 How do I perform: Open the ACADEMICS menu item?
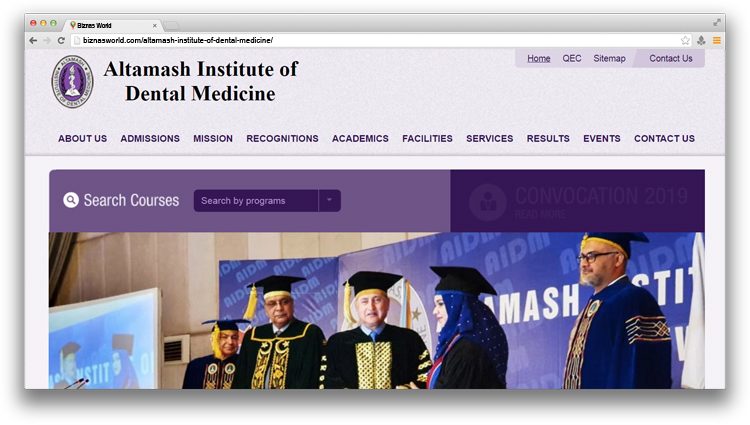(x=360, y=139)
